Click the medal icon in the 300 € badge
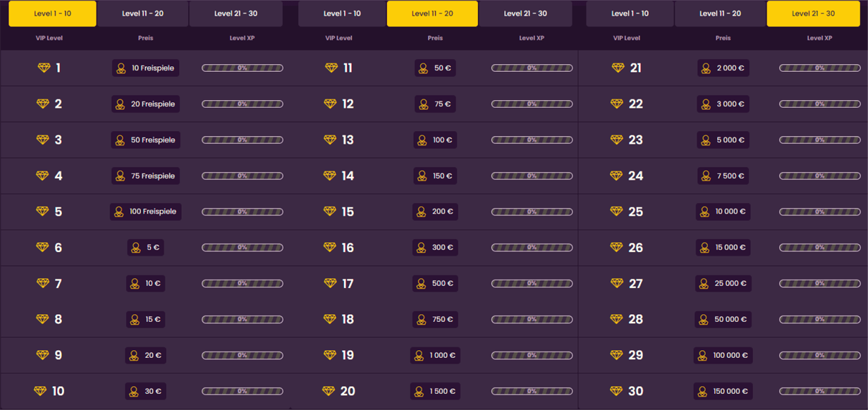The height and width of the screenshot is (410, 868). (x=422, y=248)
